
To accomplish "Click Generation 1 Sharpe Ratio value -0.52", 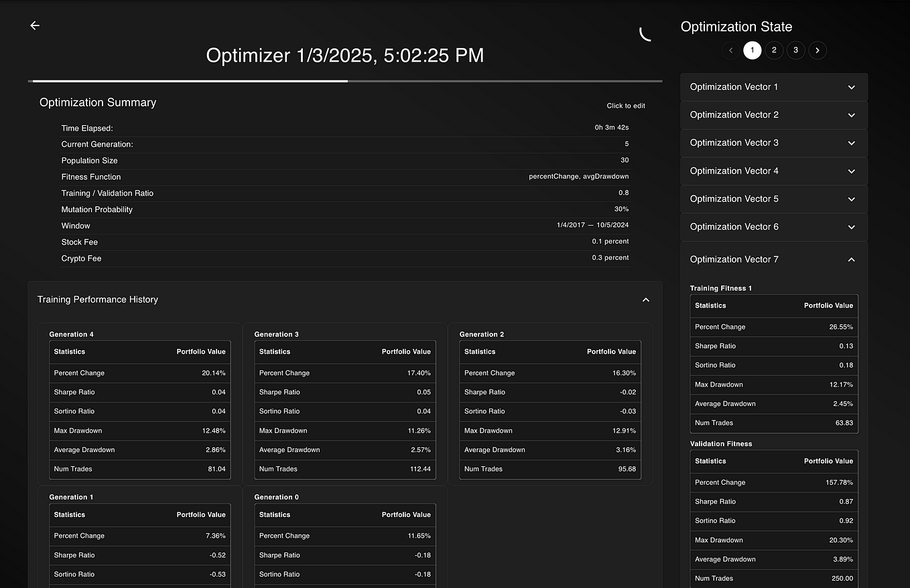I will tap(218, 555).
